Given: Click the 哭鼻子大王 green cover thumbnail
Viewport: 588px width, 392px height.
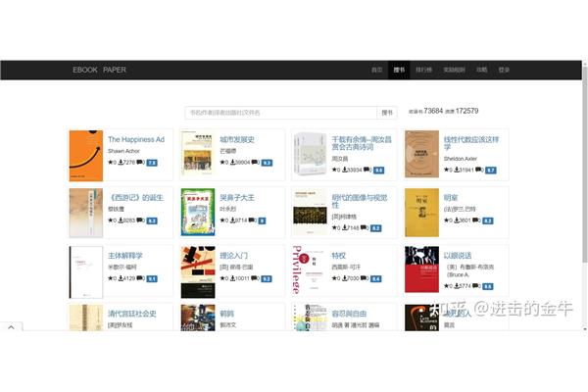Looking at the screenshot, I should (198, 212).
